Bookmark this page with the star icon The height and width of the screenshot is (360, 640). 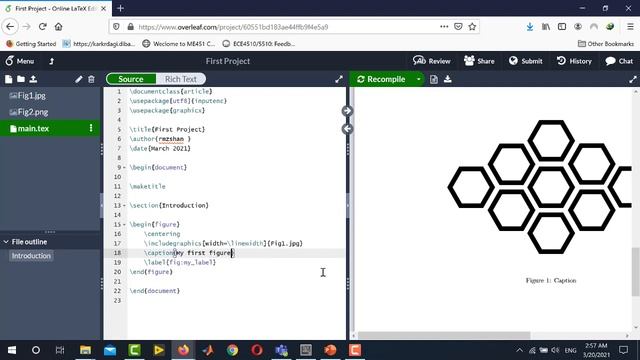click(x=472, y=27)
